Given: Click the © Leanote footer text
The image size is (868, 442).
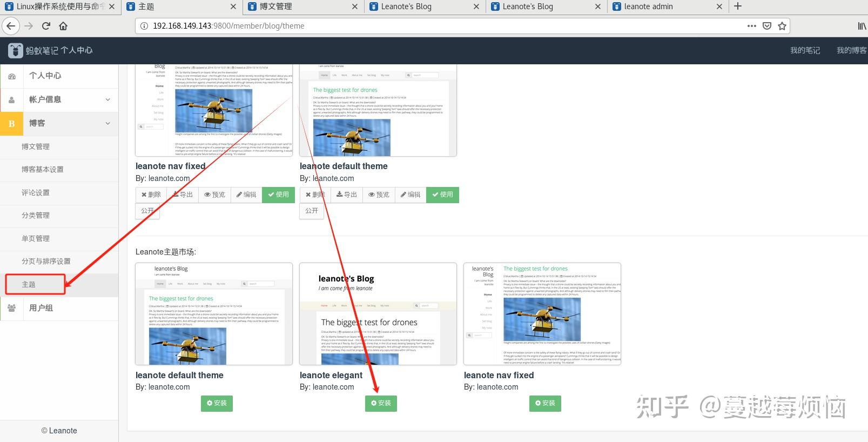Looking at the screenshot, I should coord(59,431).
